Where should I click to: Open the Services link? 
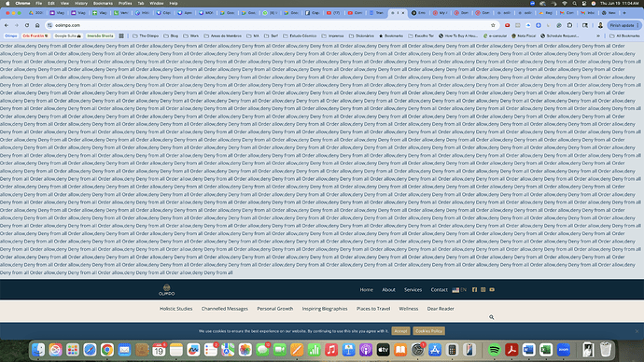[413, 290]
